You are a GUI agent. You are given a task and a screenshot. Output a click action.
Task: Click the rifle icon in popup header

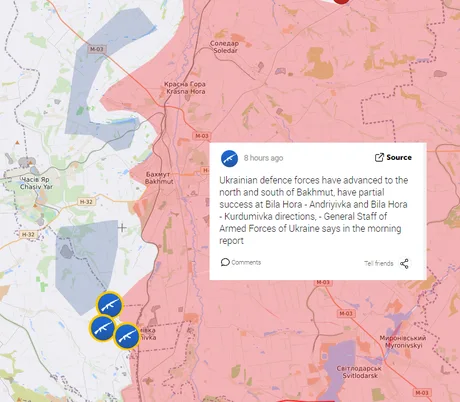[229, 158]
